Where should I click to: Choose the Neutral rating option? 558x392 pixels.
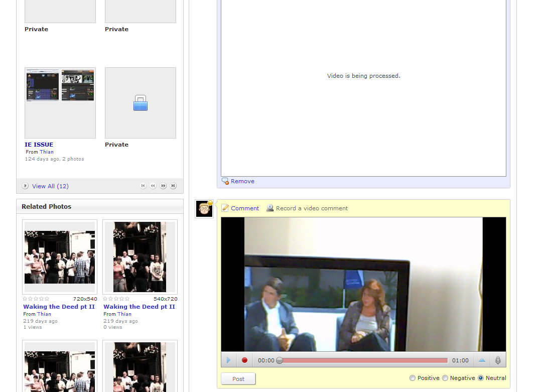pyautogui.click(x=481, y=378)
